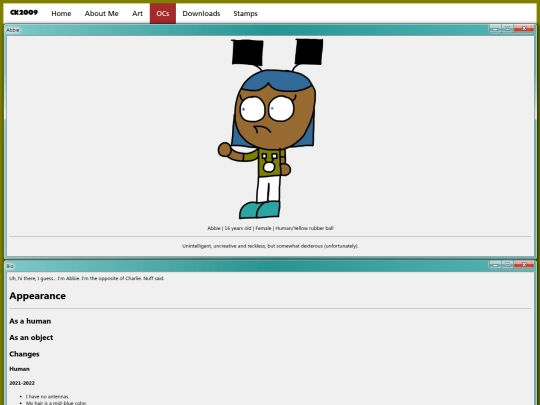The width and height of the screenshot is (540, 405).
Task: Click the 'My hair is a mid-blue color.' bullet
Action: pos(56,403)
